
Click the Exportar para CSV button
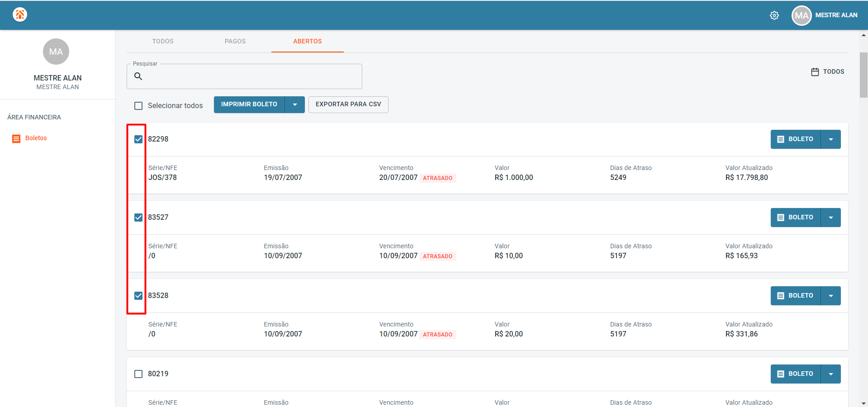coord(348,104)
